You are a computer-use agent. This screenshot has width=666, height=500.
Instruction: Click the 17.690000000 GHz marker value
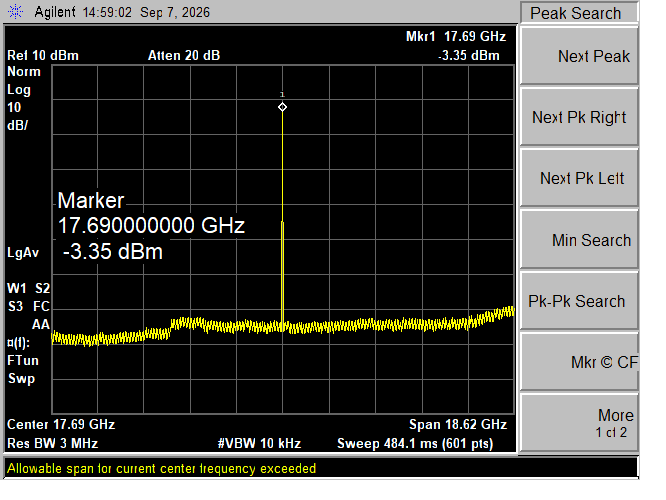pyautogui.click(x=151, y=226)
